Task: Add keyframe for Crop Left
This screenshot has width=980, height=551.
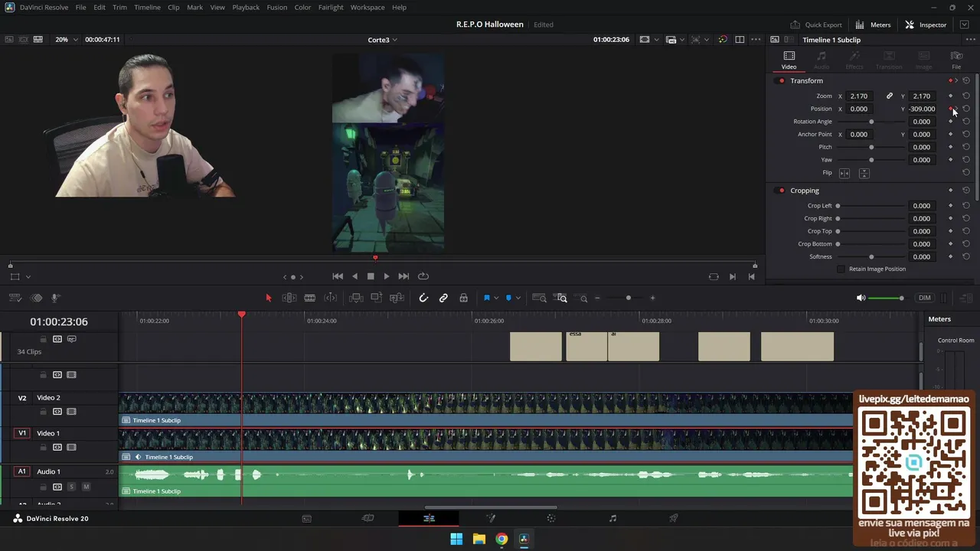Action: coord(951,206)
